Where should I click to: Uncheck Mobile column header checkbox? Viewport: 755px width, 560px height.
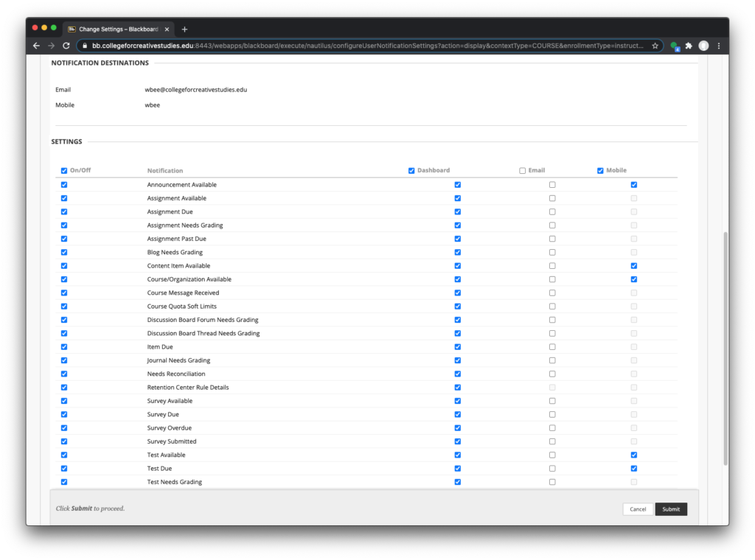(x=600, y=171)
